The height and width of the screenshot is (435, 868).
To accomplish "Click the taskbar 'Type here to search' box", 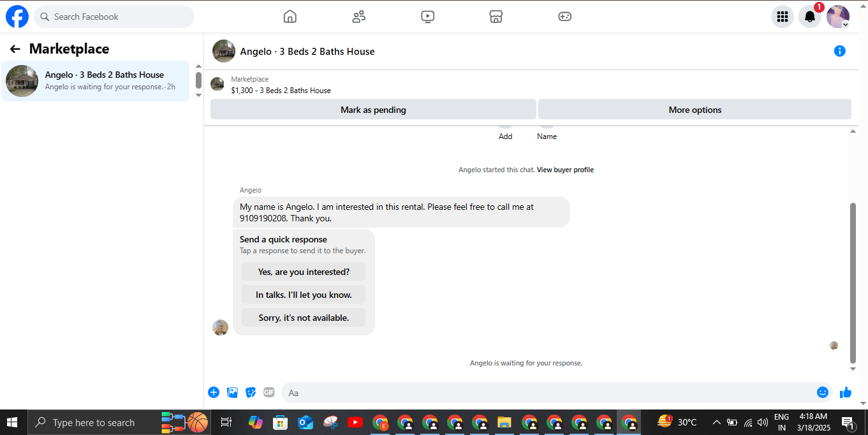I will 120,422.
